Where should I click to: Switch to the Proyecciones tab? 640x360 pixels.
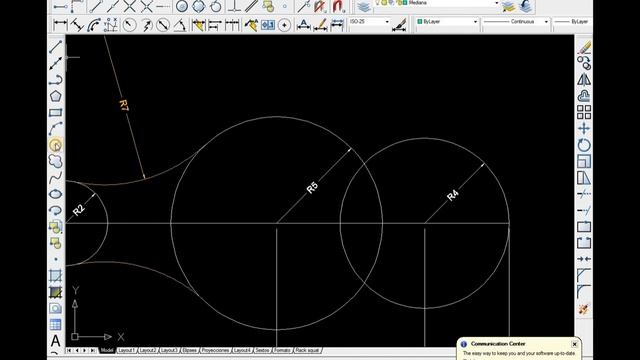tap(215, 350)
